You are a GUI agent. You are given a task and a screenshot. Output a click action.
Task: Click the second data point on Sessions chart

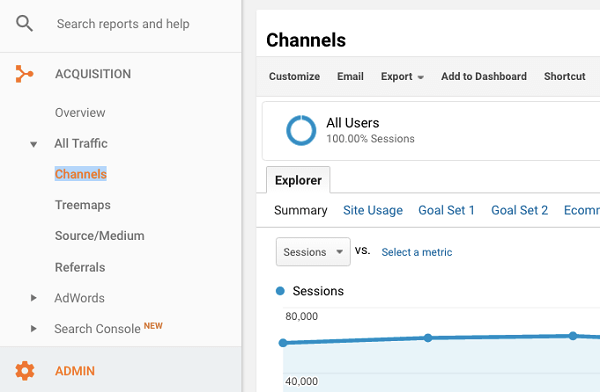(x=428, y=338)
